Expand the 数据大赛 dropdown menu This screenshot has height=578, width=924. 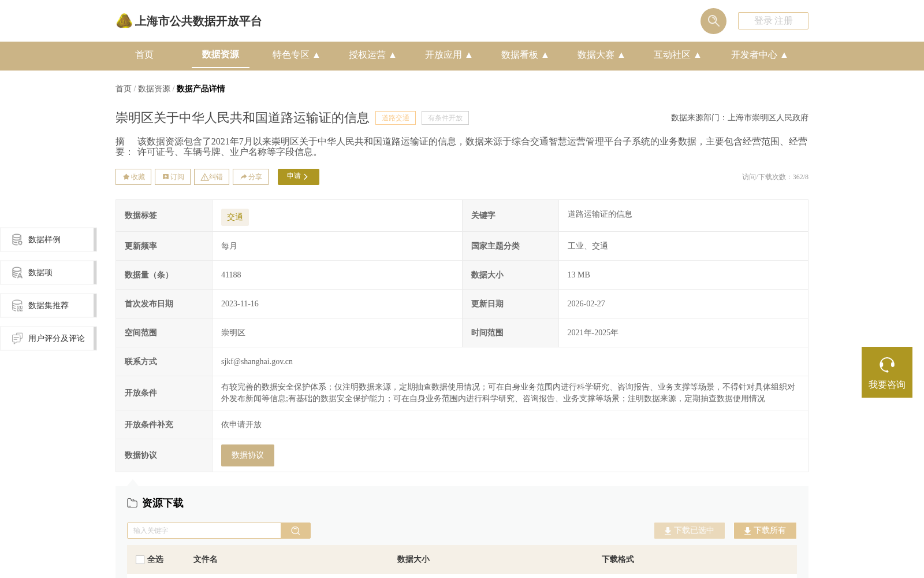(601, 55)
